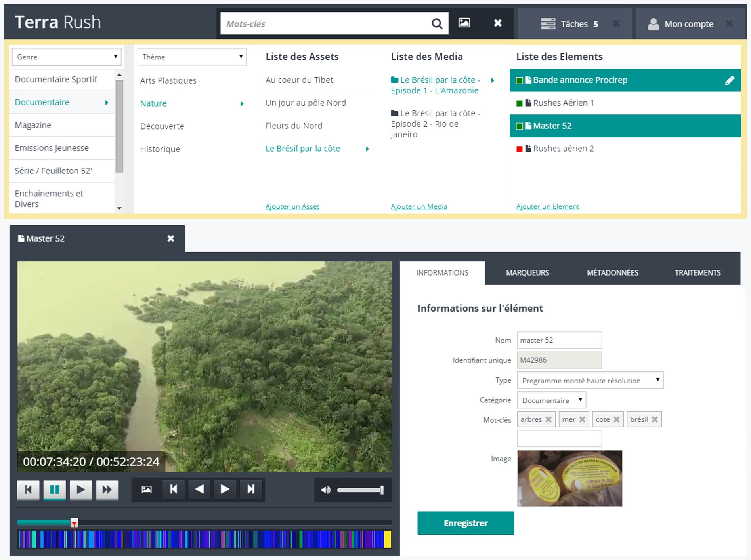Click the empty keyword input field
The height and width of the screenshot is (560, 751).
559,439
